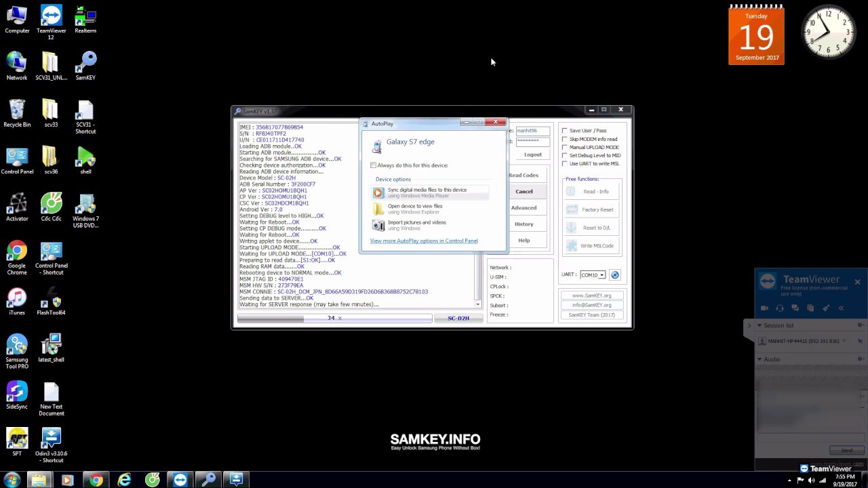Viewport: 868px width, 488px height.
Task: Open Windows 7 USB DVD tool icon
Action: 85,211
